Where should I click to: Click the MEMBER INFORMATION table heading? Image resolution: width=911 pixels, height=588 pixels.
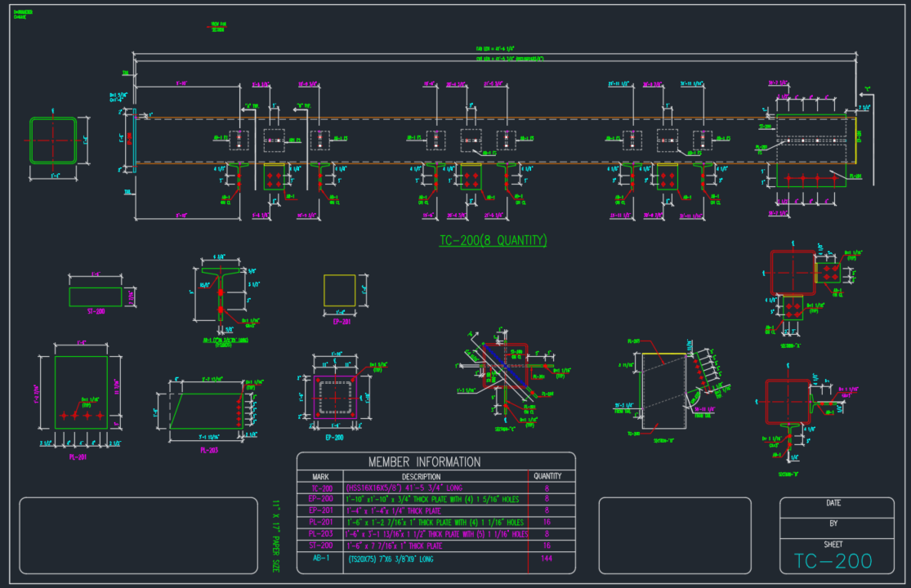coord(424,462)
